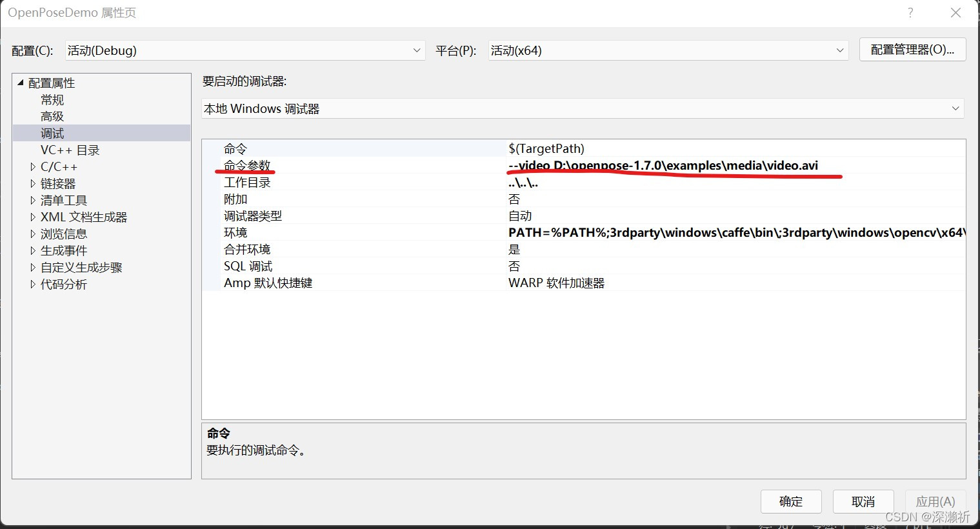Click the 配置管理器(O) button
This screenshot has height=529, width=980.
click(912, 50)
